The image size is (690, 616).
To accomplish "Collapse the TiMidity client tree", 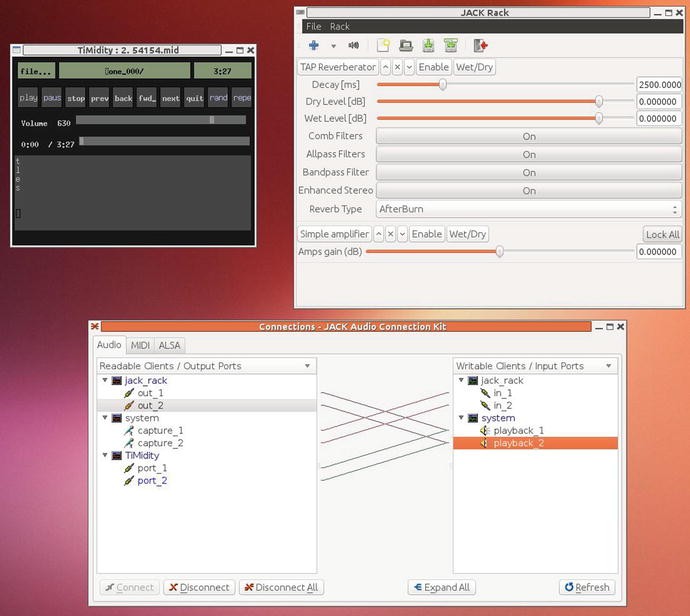I will pyautogui.click(x=105, y=455).
